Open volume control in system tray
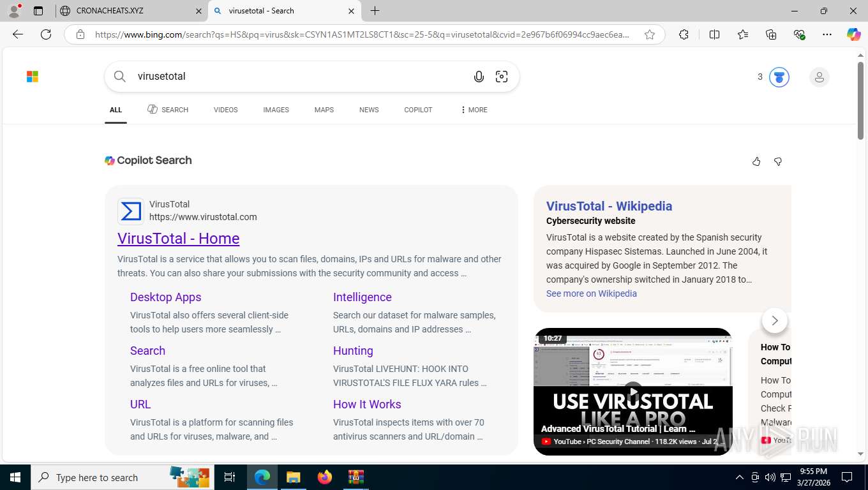Image resolution: width=868 pixels, height=490 pixels. [770, 477]
